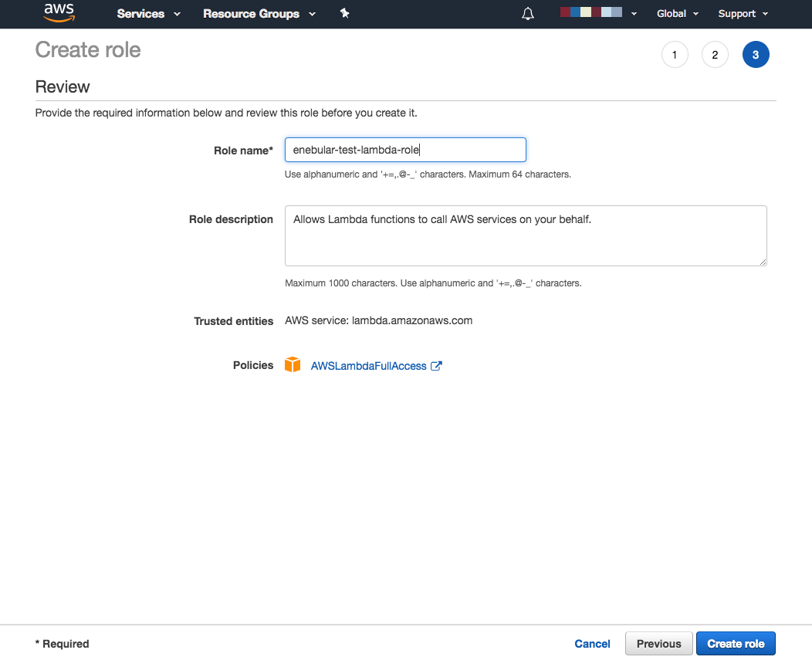
Task: Expand the Resource Groups dropdown
Action: (x=259, y=14)
